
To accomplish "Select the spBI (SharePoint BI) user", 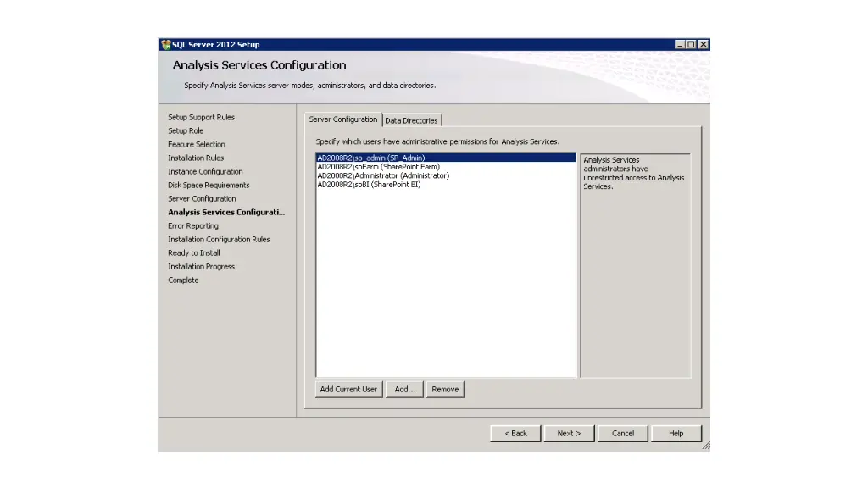I will (369, 185).
